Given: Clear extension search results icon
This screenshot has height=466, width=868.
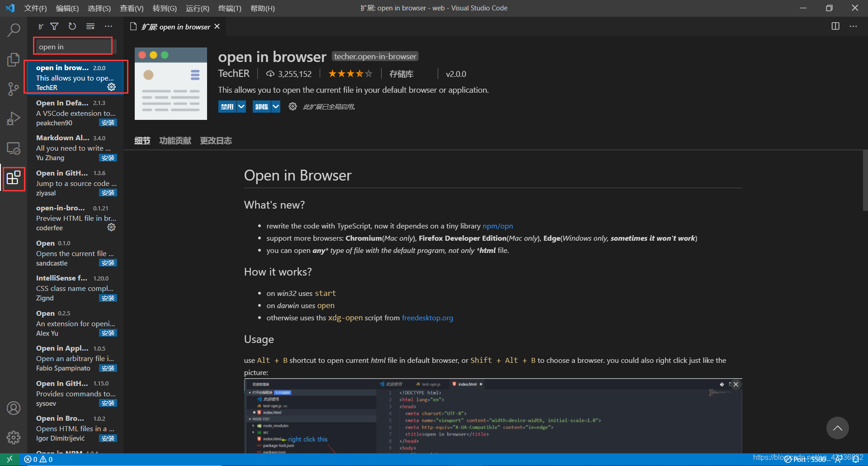Looking at the screenshot, I should tap(90, 26).
